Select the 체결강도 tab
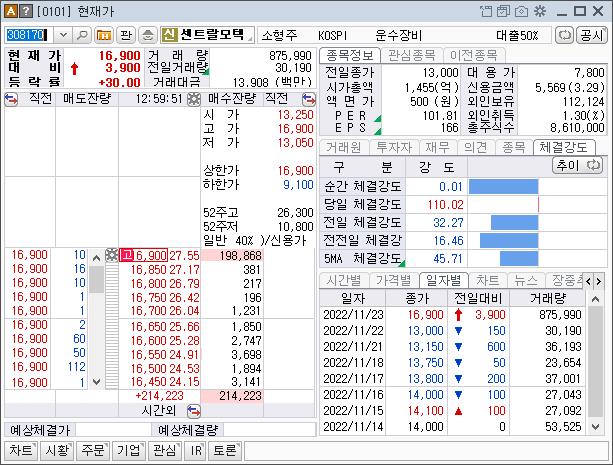The width and height of the screenshot is (613, 465). (563, 147)
